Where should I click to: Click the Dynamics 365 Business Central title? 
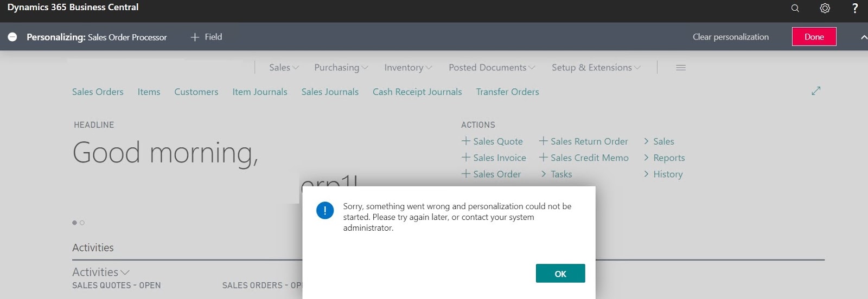(x=73, y=7)
